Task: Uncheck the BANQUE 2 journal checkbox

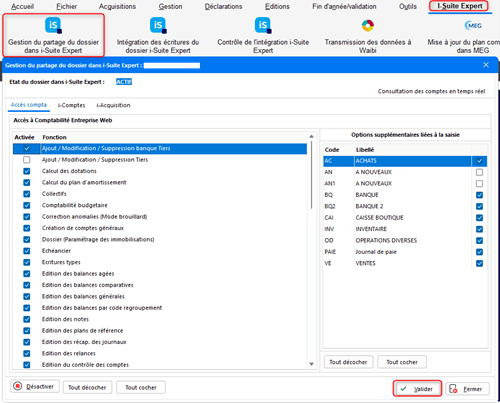Action: click(x=479, y=206)
